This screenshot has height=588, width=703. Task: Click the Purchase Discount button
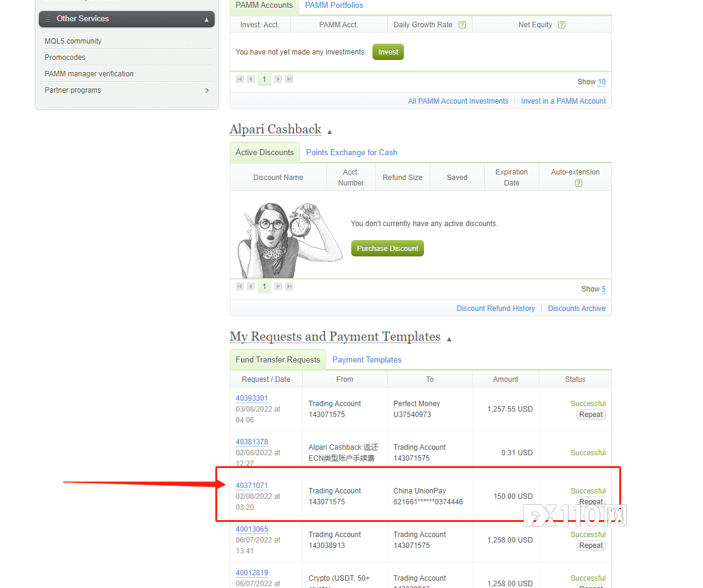[388, 249]
